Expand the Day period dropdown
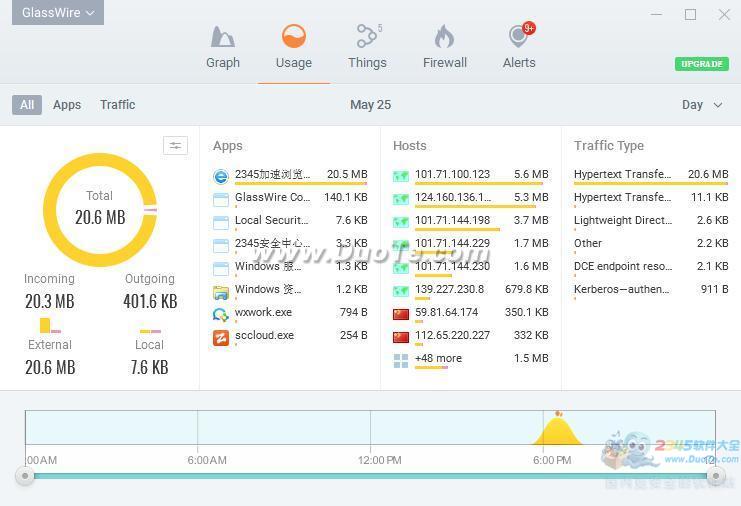Viewport: 741px width, 506px height. coord(702,105)
